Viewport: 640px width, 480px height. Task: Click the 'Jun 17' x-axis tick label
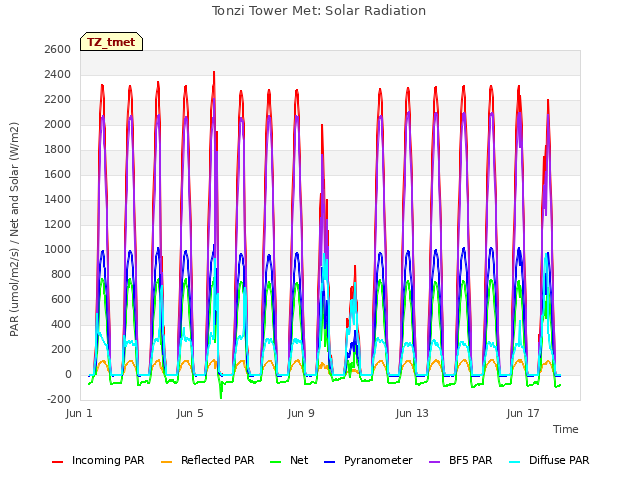tap(523, 413)
